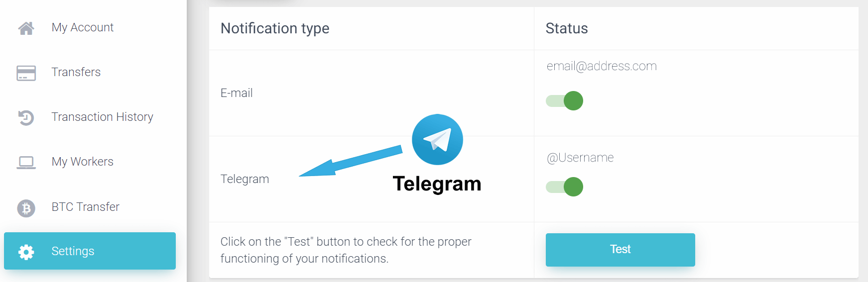Screen dimensions: 868x282
Task: Click the Transaction History clock icon
Action: pyautogui.click(x=26, y=118)
